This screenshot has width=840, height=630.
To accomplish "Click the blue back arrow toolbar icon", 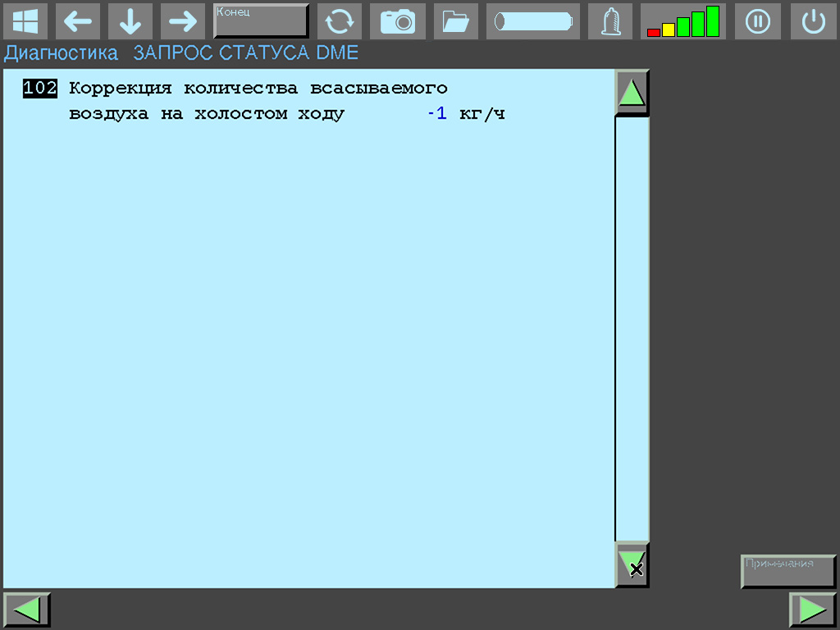I will click(x=78, y=21).
